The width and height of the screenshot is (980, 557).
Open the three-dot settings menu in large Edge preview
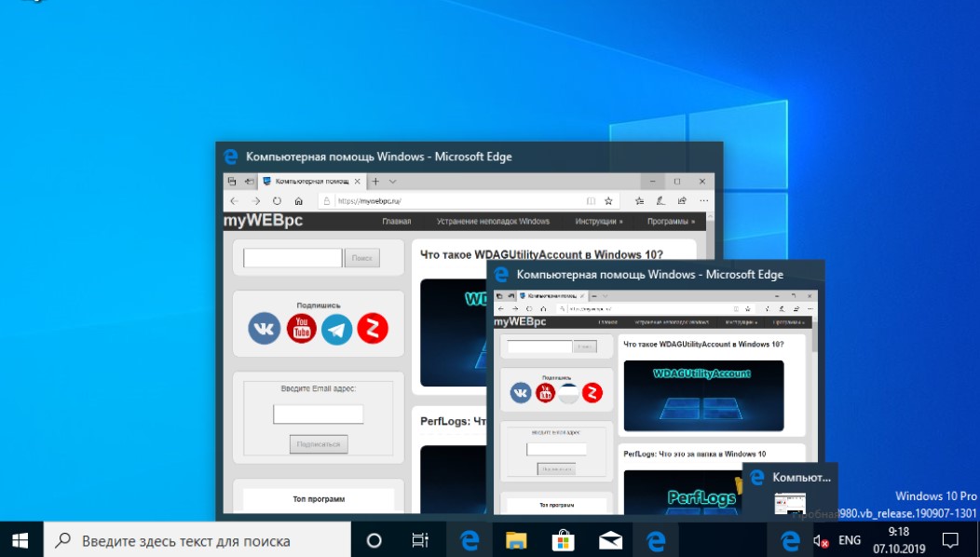click(703, 200)
